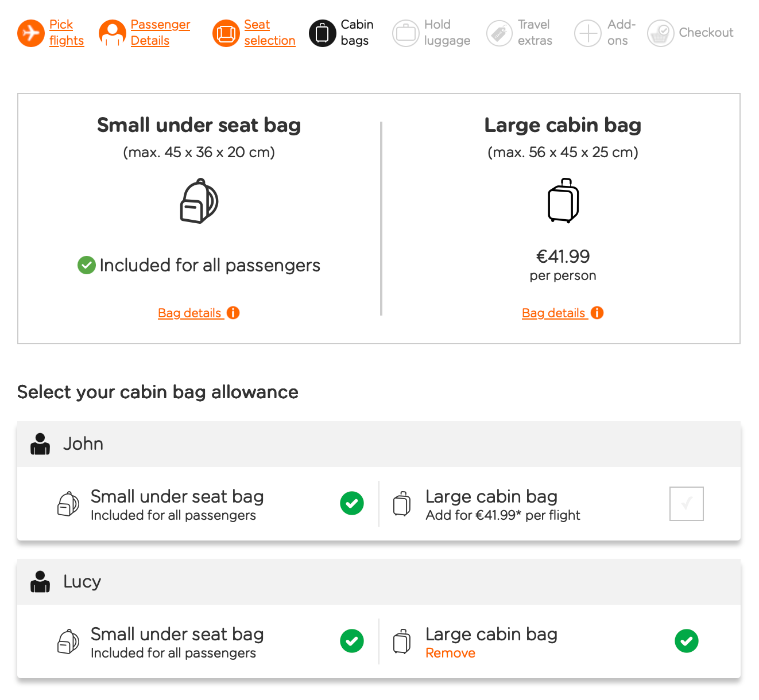
Task: Click John's small under seat bag checkmark
Action: coord(352,503)
